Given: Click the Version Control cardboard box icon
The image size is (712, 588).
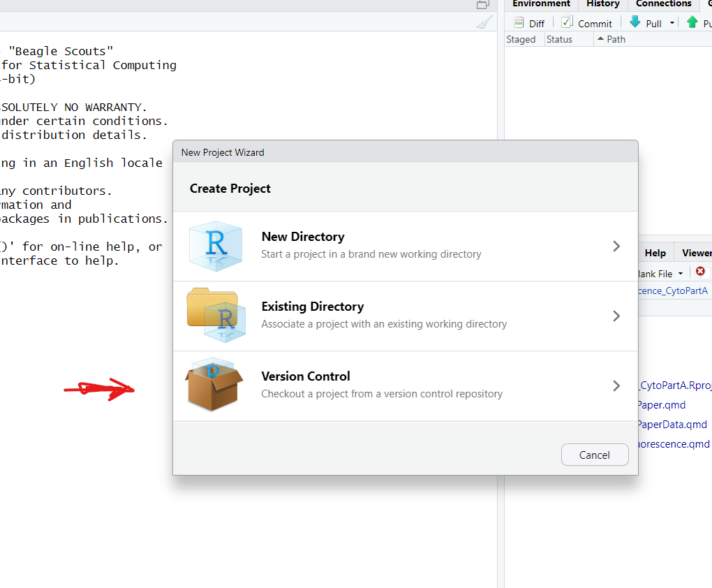Looking at the screenshot, I should 214,385.
